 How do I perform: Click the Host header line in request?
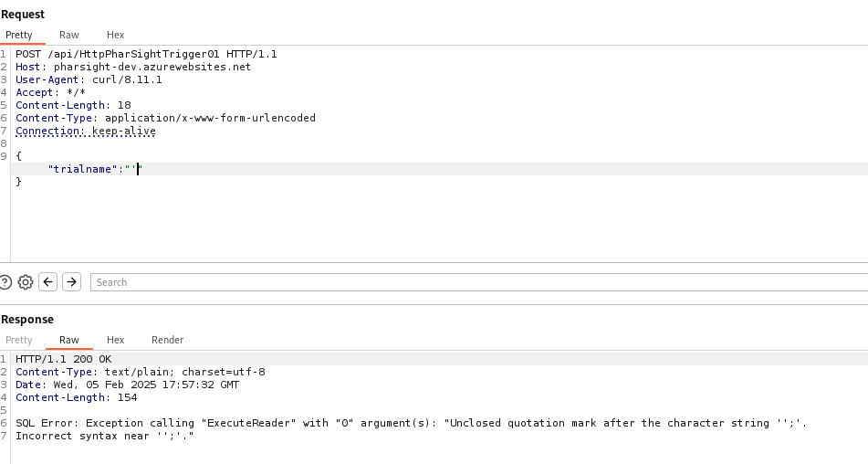[132, 67]
